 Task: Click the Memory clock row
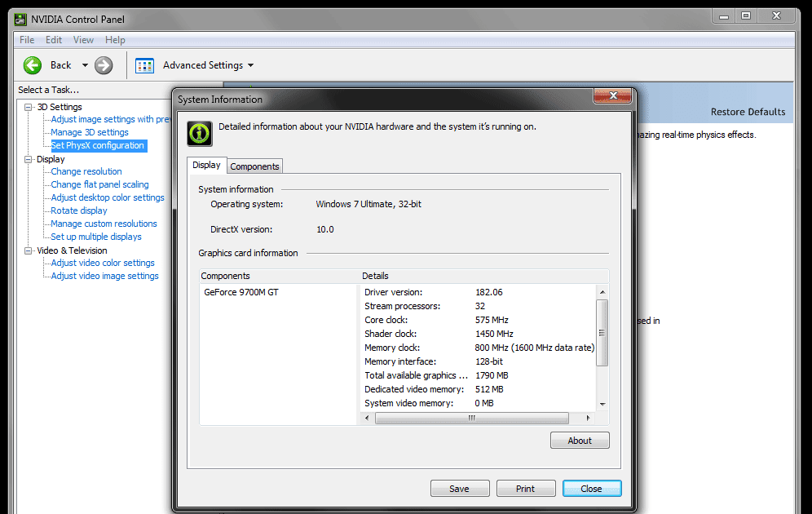pos(479,348)
